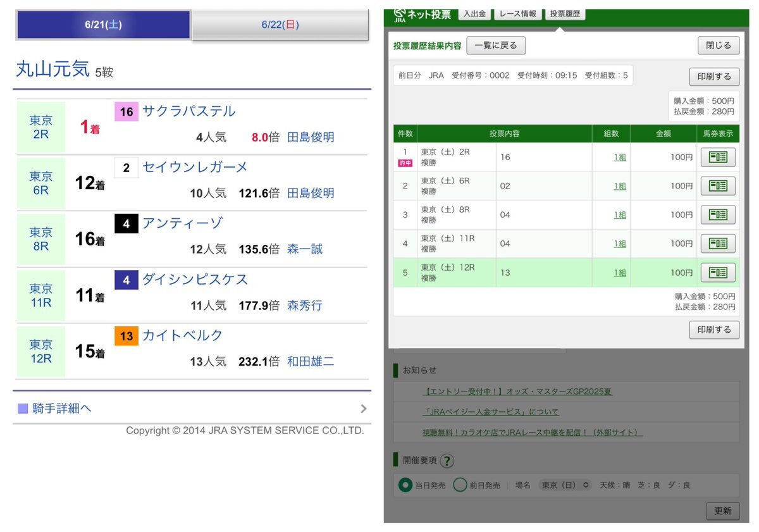Open trainer 森秀行 link
Viewport: 759px width, 532px height.
click(x=305, y=306)
